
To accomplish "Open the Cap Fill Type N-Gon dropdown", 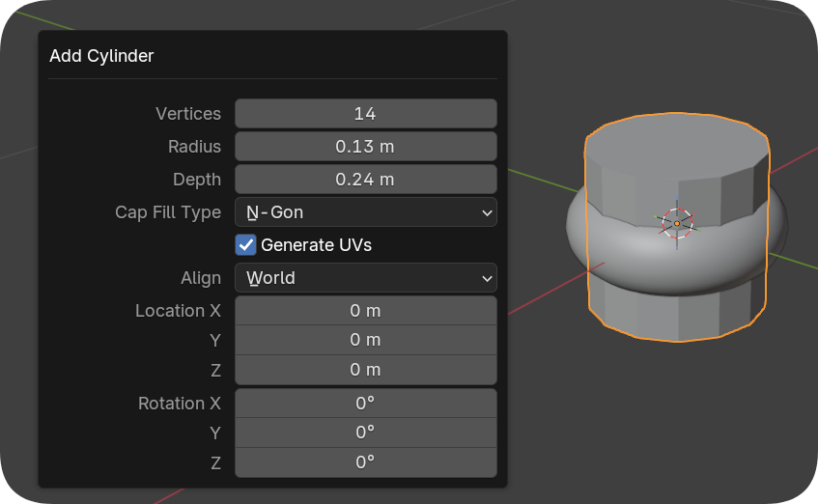I will (365, 212).
